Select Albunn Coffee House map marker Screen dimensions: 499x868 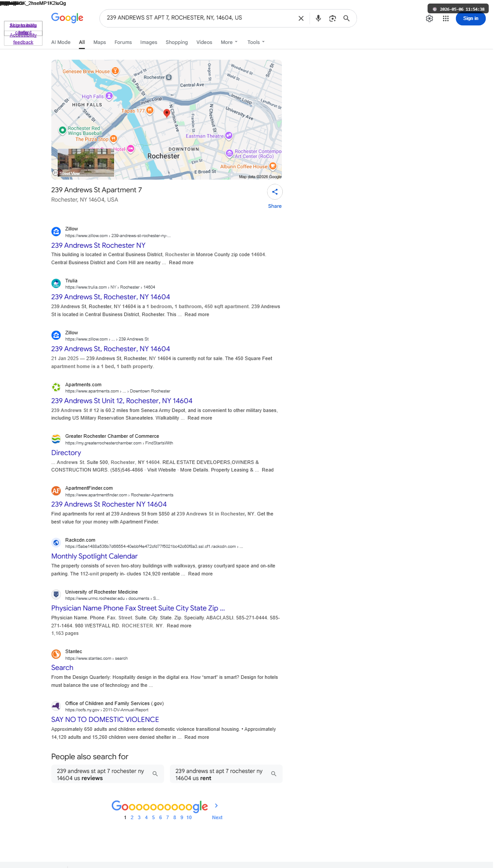tap(273, 166)
